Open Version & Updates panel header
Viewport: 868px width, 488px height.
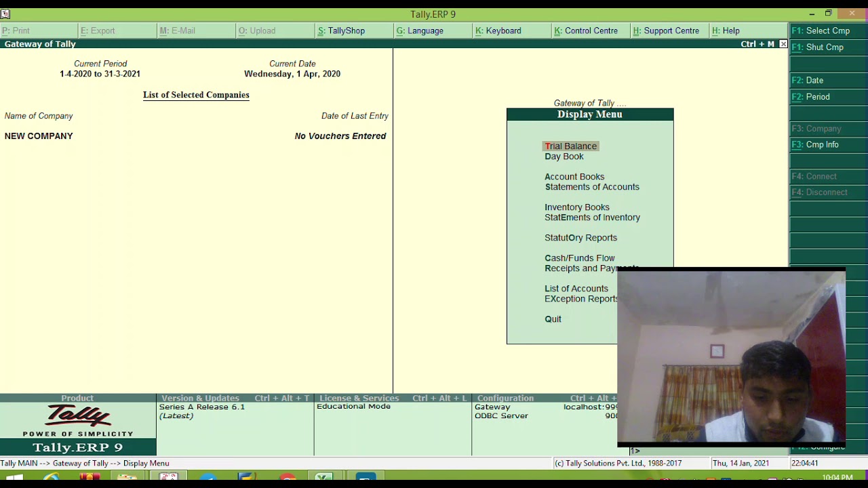235,398
